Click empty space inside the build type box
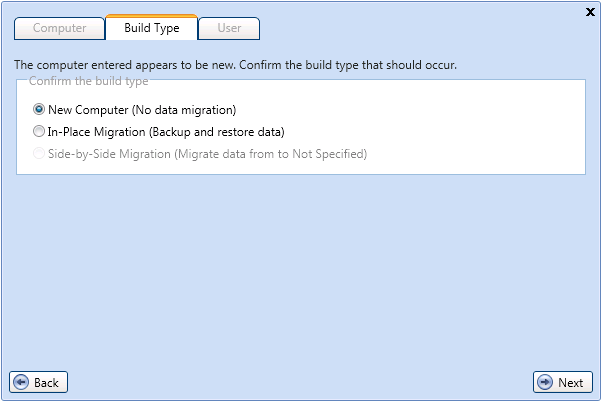 pyautogui.click(x=460, y=127)
